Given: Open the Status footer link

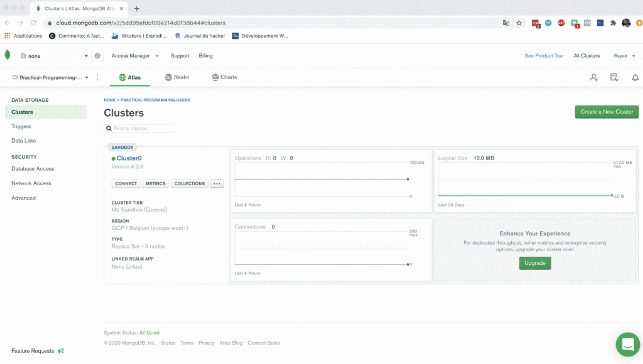Looking at the screenshot, I should click(x=168, y=343).
